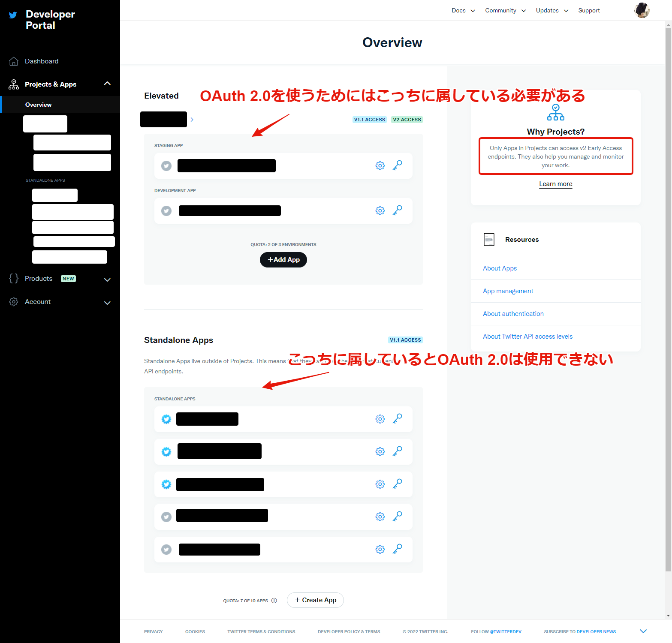This screenshot has width=672, height=643.
Task: Select Overview in the sidebar
Action: coord(38,105)
